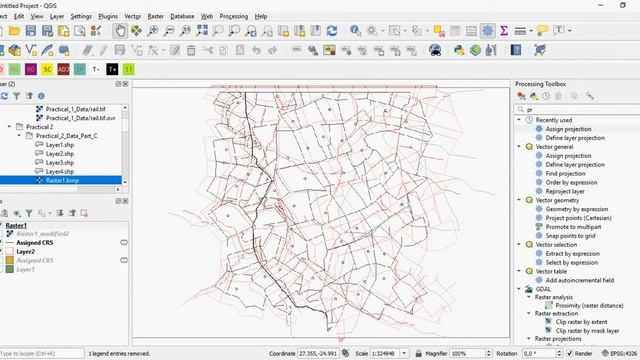The width and height of the screenshot is (640, 360).
Task: Click the yellow SC plugin icon
Action: [x=47, y=69]
